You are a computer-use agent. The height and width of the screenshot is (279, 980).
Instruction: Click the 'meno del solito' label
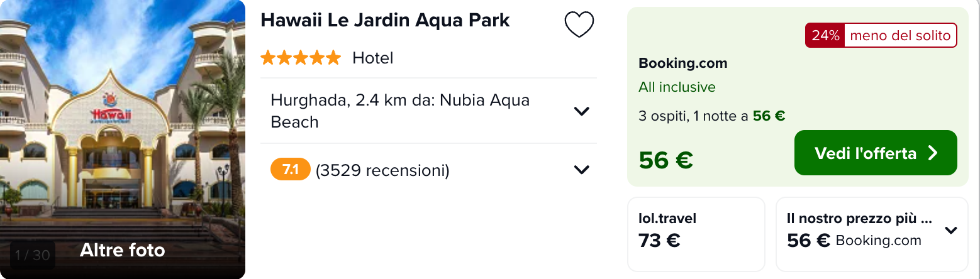[900, 36]
